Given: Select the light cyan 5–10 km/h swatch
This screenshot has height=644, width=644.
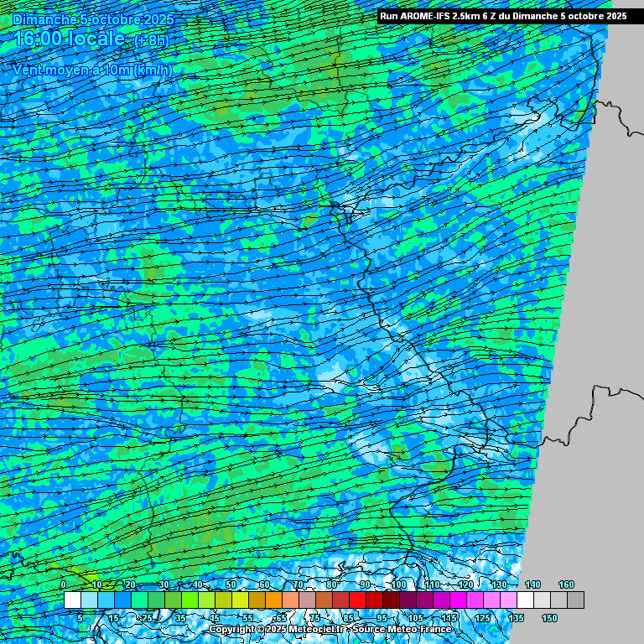Looking at the screenshot, I should point(89,600).
